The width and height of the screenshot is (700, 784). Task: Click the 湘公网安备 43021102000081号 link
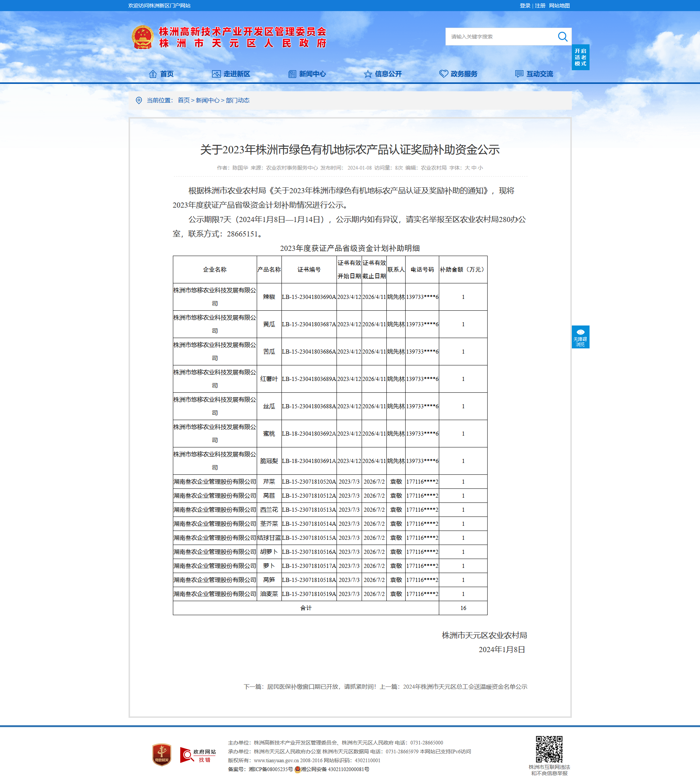tap(335, 769)
